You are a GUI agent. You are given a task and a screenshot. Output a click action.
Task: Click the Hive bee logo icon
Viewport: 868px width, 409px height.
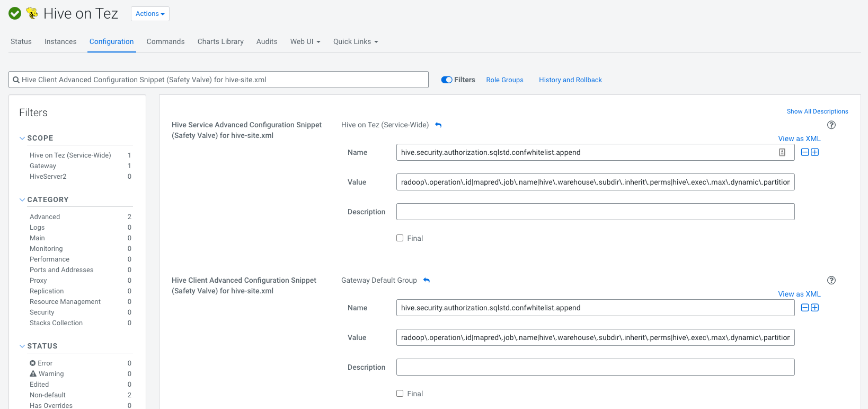(x=32, y=13)
